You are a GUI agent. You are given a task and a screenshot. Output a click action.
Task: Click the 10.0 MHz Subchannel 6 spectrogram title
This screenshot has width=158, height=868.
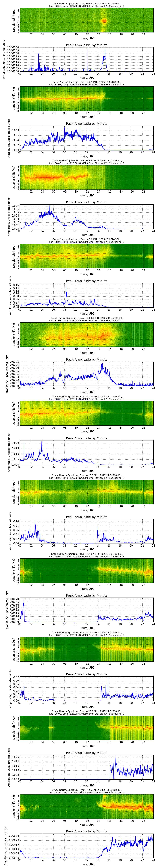pyautogui.click(x=86, y=476)
